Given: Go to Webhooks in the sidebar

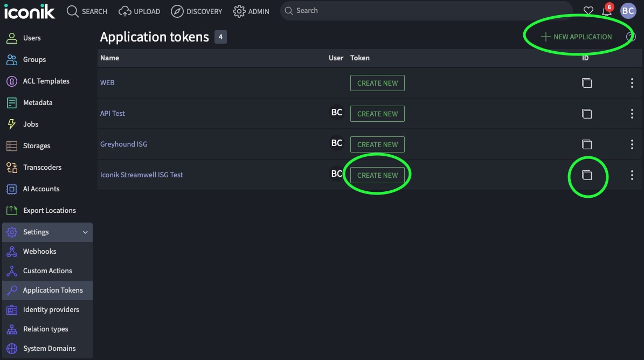Looking at the screenshot, I should click(x=39, y=252).
